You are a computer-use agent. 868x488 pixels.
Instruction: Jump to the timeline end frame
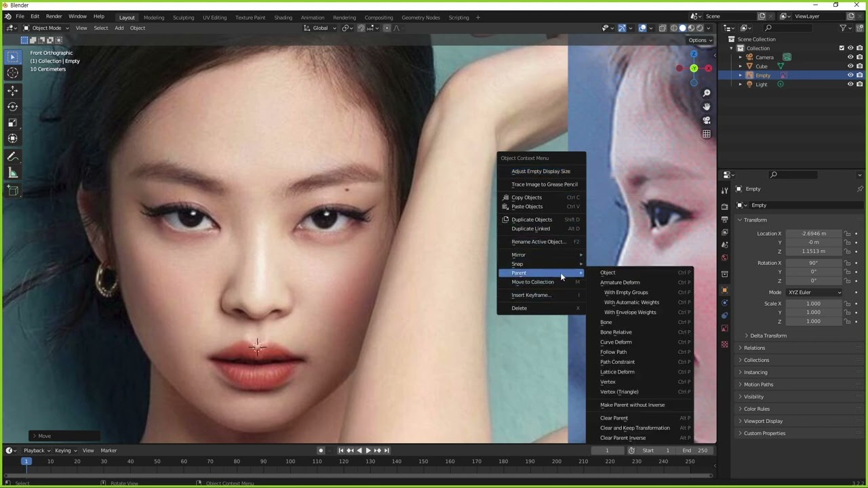tap(387, 451)
